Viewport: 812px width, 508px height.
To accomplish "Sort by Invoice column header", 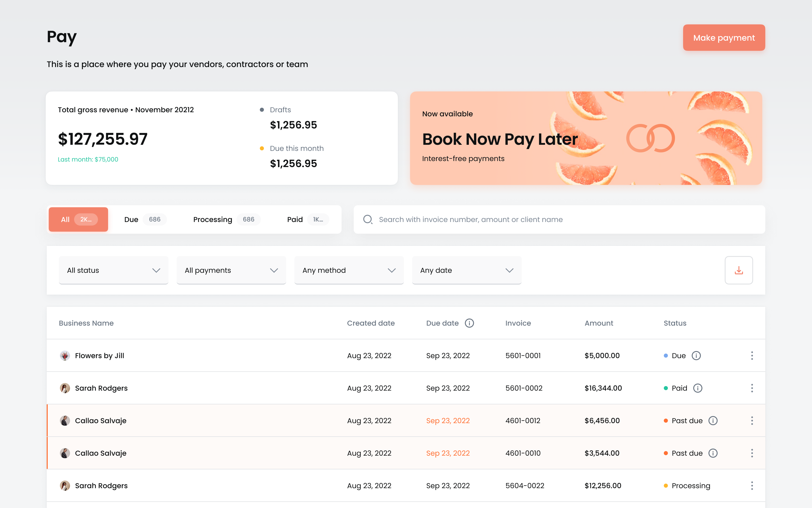I will point(518,323).
